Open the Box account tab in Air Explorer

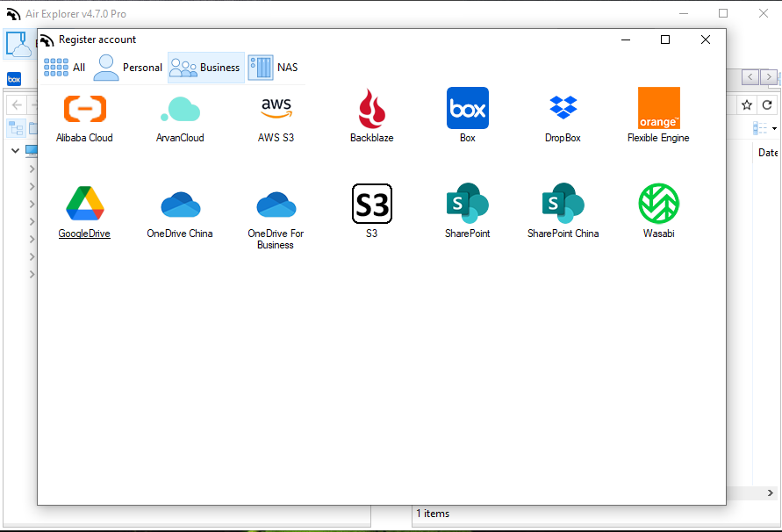(x=14, y=79)
